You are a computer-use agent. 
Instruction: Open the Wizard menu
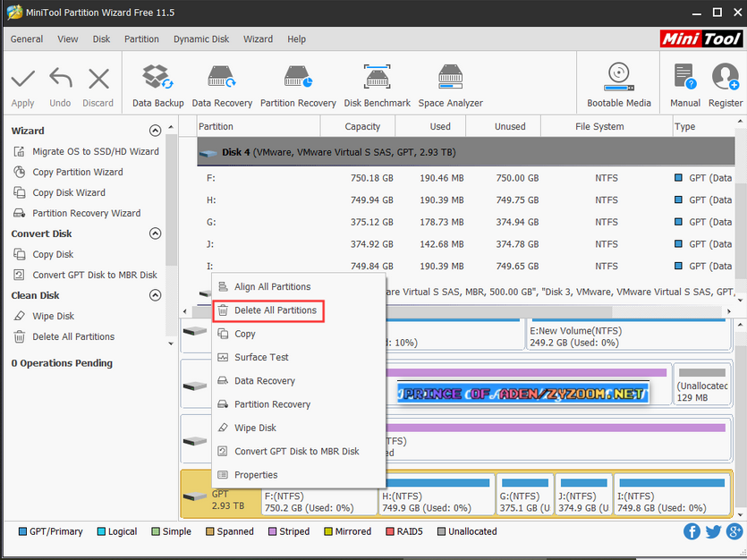pyautogui.click(x=258, y=39)
